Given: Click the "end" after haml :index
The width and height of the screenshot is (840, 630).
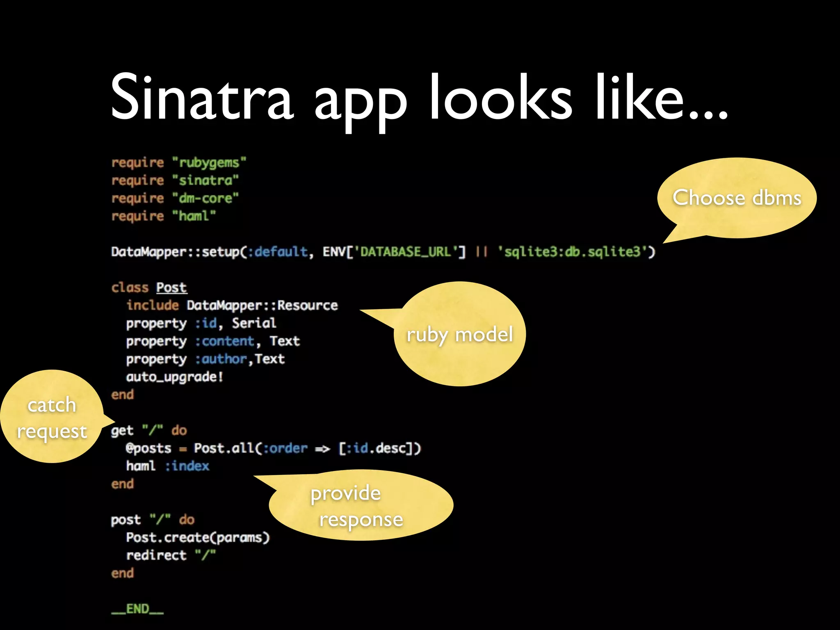Looking at the screenshot, I should click(x=123, y=484).
